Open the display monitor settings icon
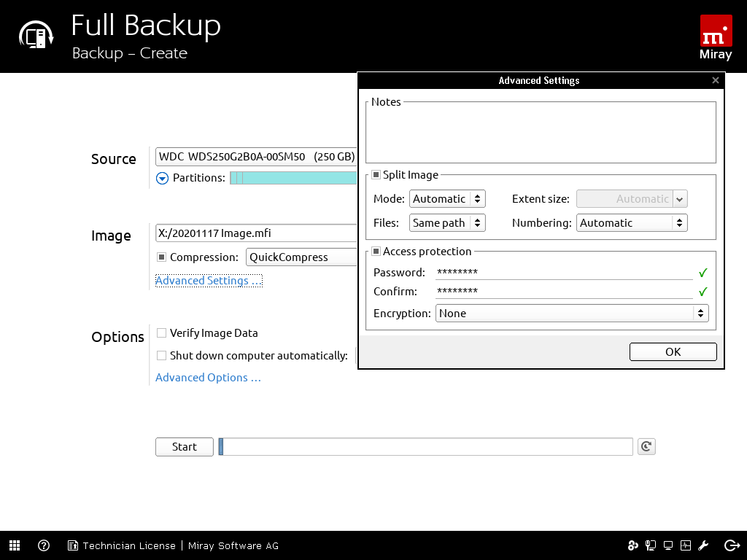747x560 pixels. pos(667,545)
